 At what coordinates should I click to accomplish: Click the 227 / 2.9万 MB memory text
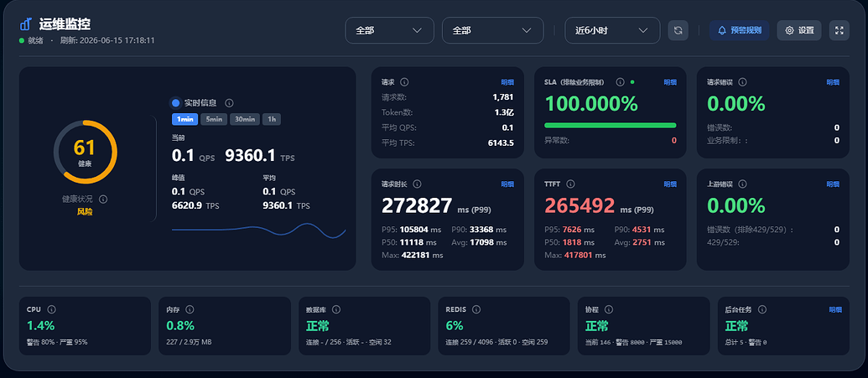[x=189, y=342]
